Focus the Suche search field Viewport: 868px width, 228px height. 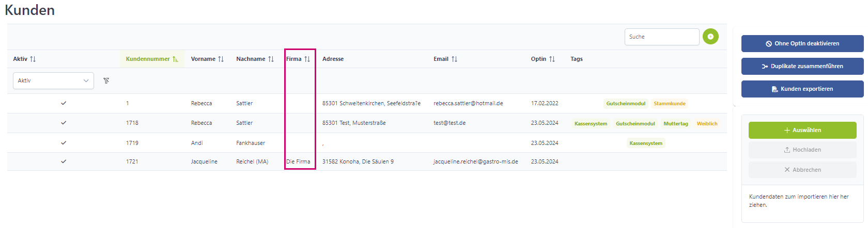(662, 37)
